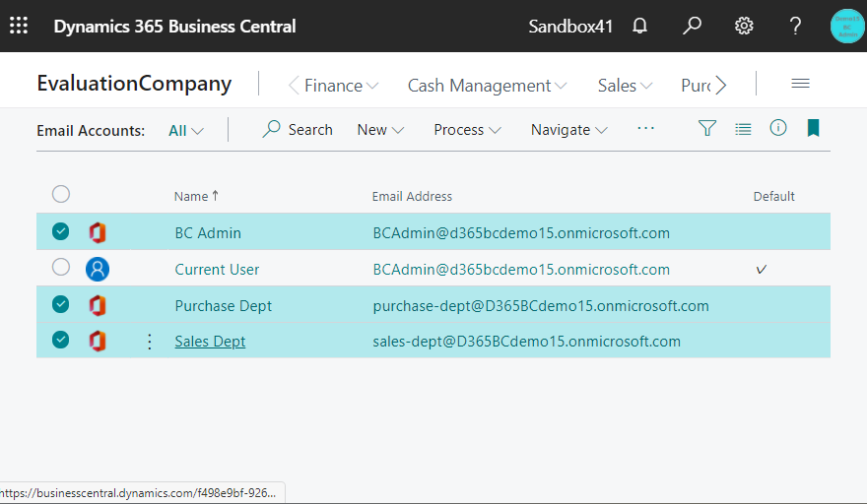Viewport: 867px width, 504px height.
Task: Click the Current User email address cell
Action: 521,270
